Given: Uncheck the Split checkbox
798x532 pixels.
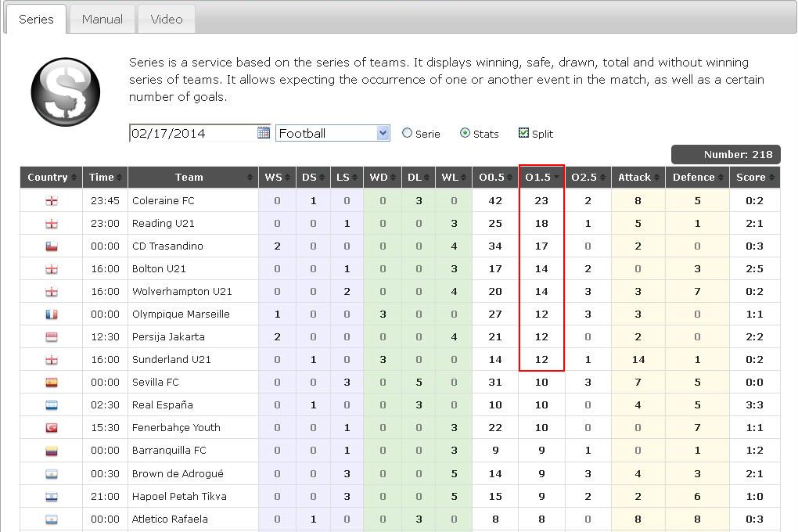Looking at the screenshot, I should 523,133.
